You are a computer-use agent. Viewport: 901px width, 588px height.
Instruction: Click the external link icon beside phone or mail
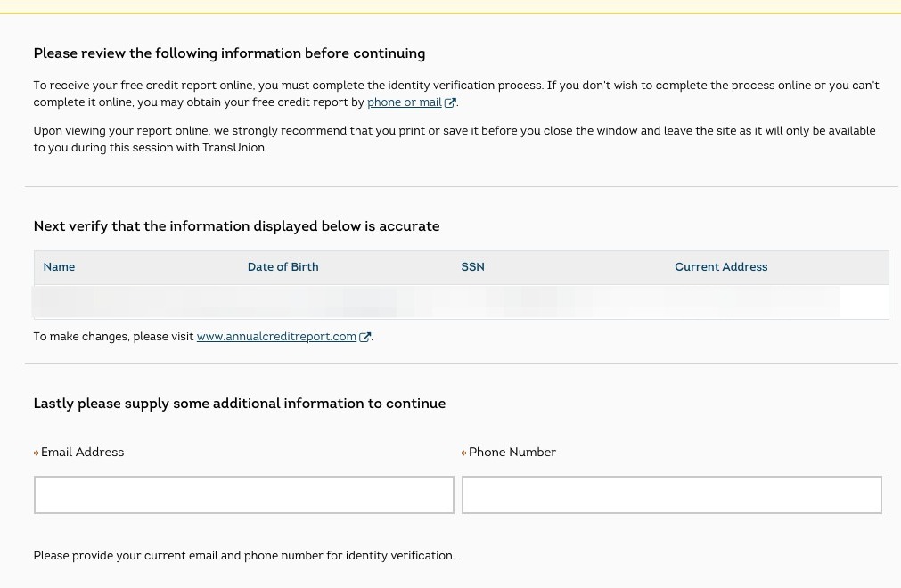click(450, 103)
